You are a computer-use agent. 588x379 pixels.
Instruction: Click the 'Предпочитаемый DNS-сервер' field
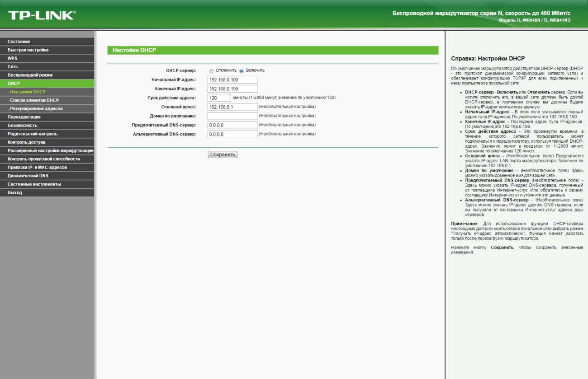coord(232,125)
